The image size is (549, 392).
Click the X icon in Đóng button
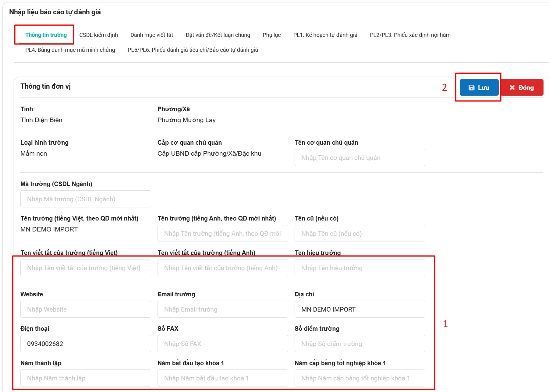(512, 88)
